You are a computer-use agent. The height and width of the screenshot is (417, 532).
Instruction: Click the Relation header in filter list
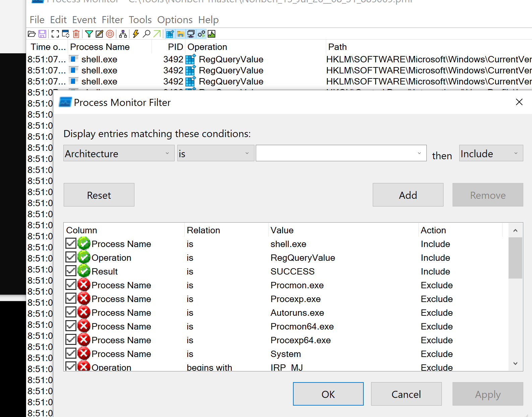(x=226, y=230)
